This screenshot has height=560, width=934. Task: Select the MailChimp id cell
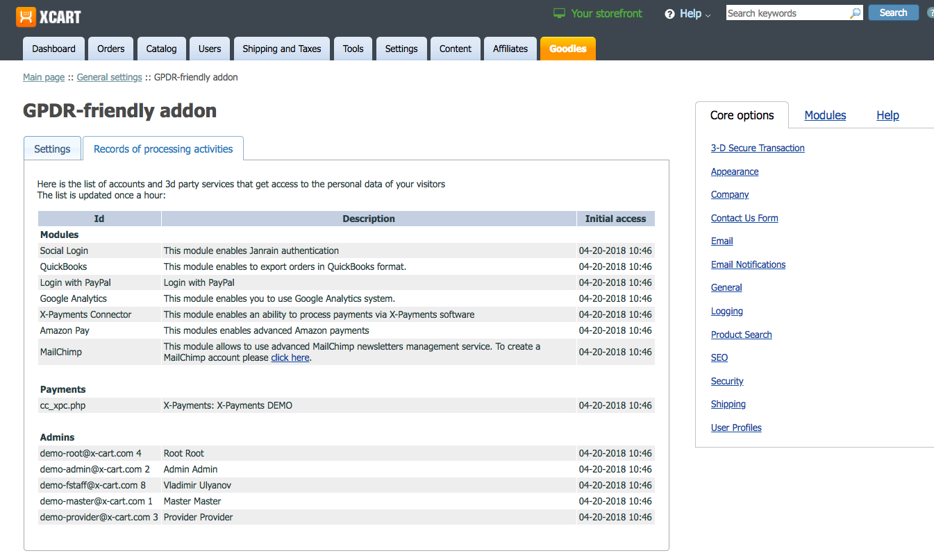99,352
